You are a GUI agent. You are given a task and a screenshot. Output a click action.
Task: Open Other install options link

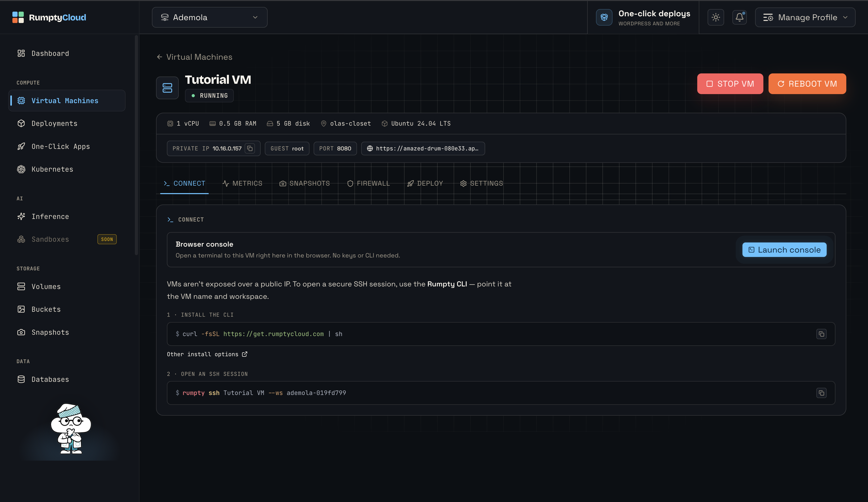point(207,354)
